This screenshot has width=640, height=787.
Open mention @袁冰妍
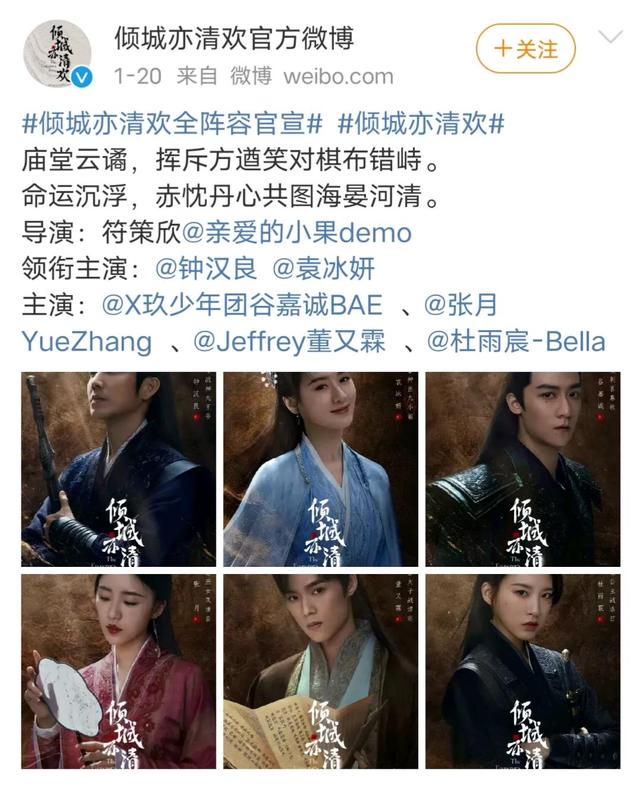(324, 269)
